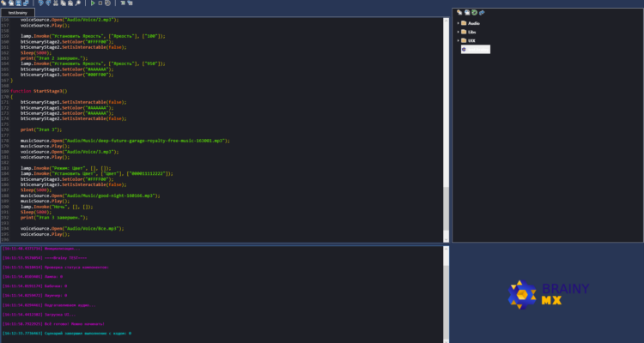Click the Find magnifier icon
The height and width of the screenshot is (343, 644).
[x=77, y=3]
